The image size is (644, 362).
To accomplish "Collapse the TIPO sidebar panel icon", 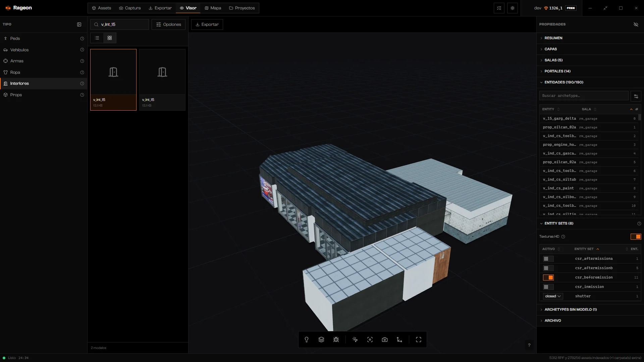I will pyautogui.click(x=79, y=24).
